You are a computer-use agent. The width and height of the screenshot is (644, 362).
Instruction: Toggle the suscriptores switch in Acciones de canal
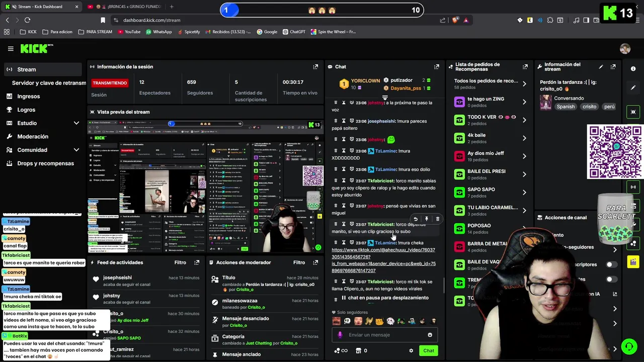pyautogui.click(x=611, y=264)
